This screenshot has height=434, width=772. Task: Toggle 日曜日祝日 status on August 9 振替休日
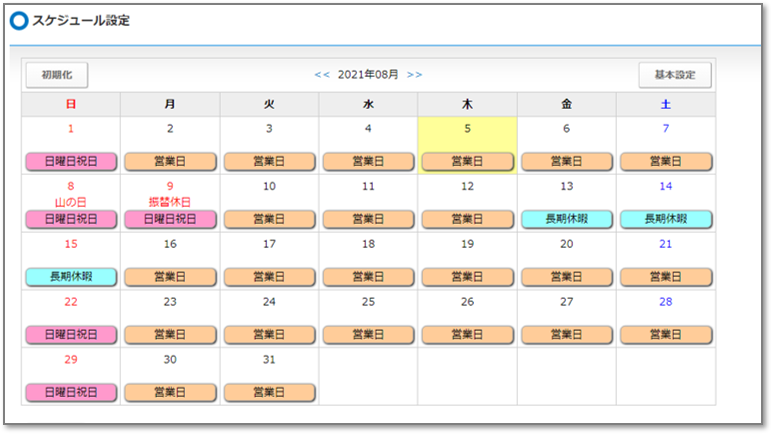click(x=170, y=218)
